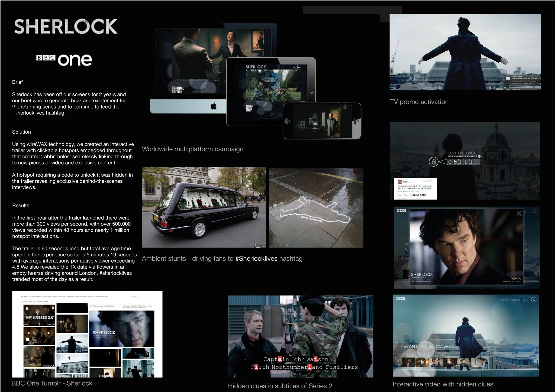Click the Shezza profile avatar in tweet

pyautogui.click(x=399, y=182)
